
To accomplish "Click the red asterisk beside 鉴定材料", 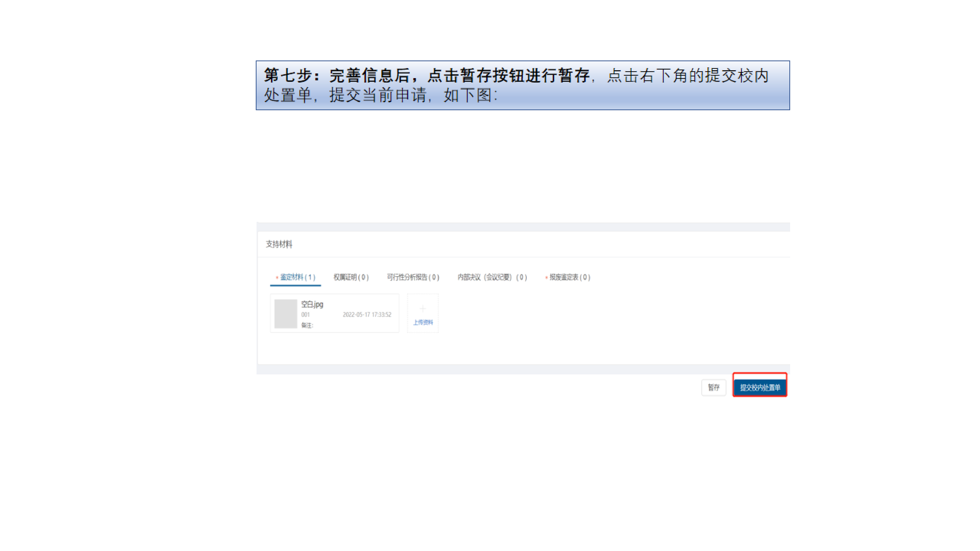I will 277,278.
